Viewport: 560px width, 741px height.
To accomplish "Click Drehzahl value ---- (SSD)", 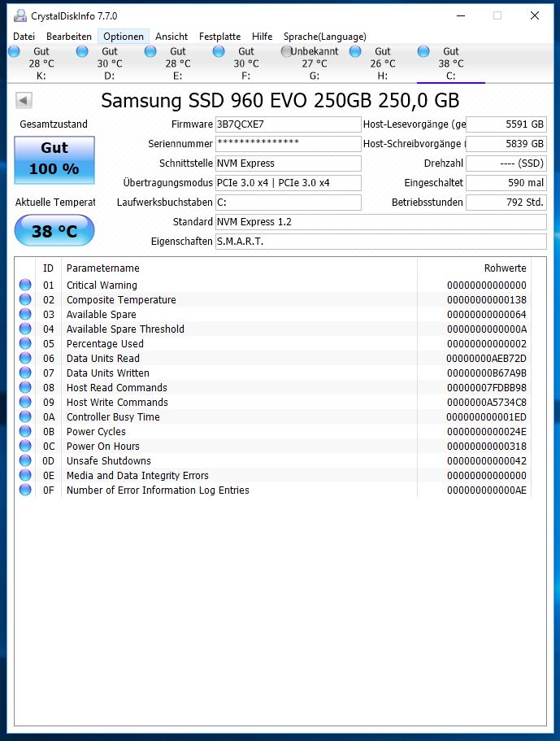I will click(506, 163).
